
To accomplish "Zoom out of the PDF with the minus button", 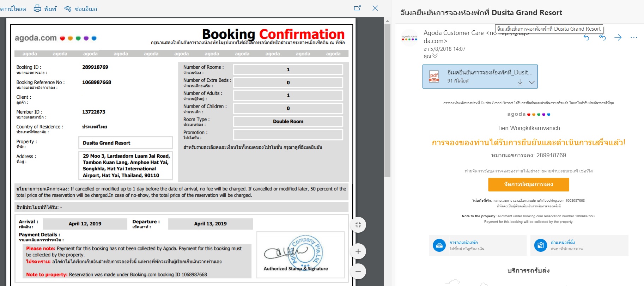I will pyautogui.click(x=358, y=271).
